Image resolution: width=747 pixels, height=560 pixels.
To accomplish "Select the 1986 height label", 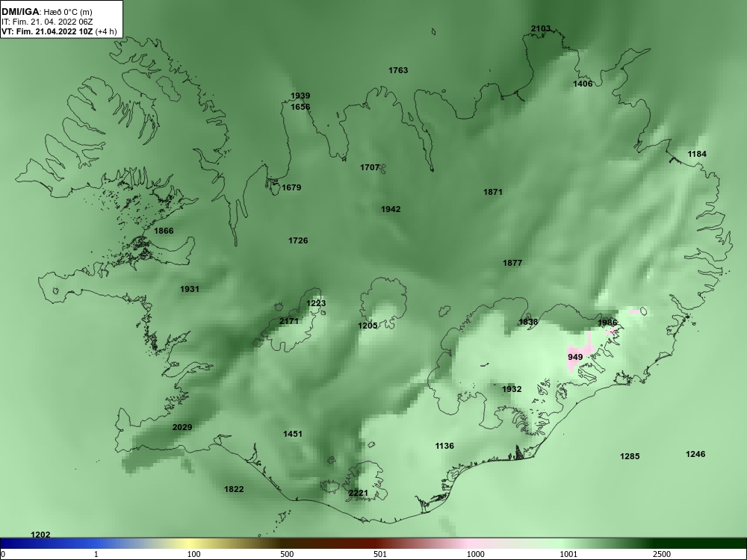I will click(607, 323).
